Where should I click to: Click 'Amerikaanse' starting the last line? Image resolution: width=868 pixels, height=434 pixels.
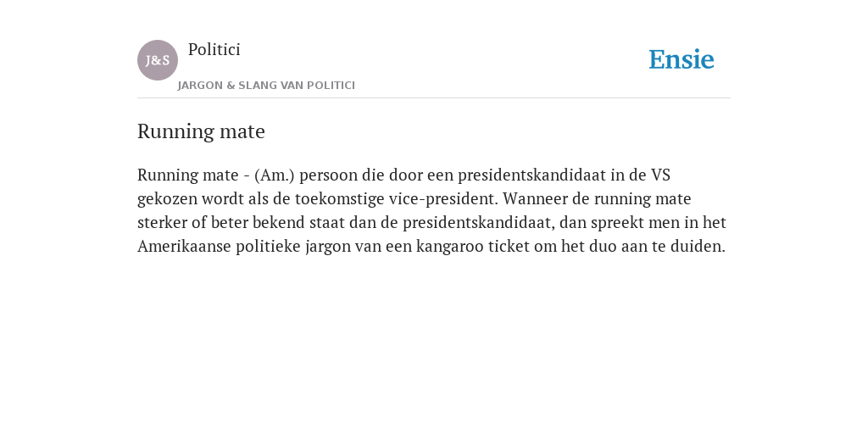pyautogui.click(x=184, y=246)
